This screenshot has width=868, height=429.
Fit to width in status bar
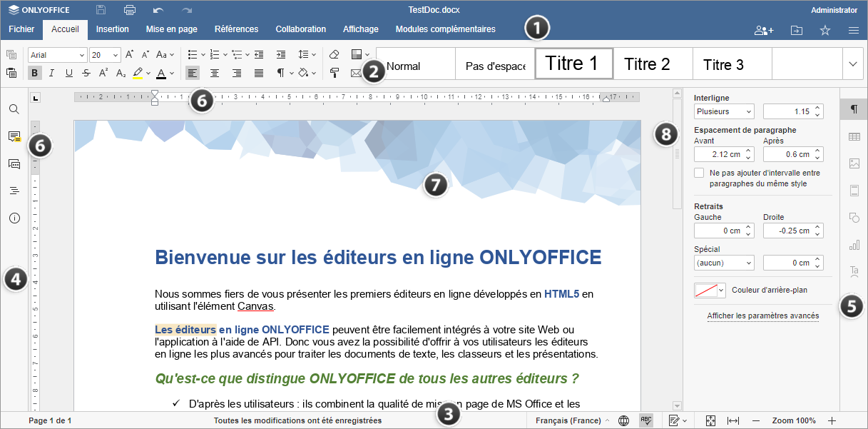[x=732, y=420]
